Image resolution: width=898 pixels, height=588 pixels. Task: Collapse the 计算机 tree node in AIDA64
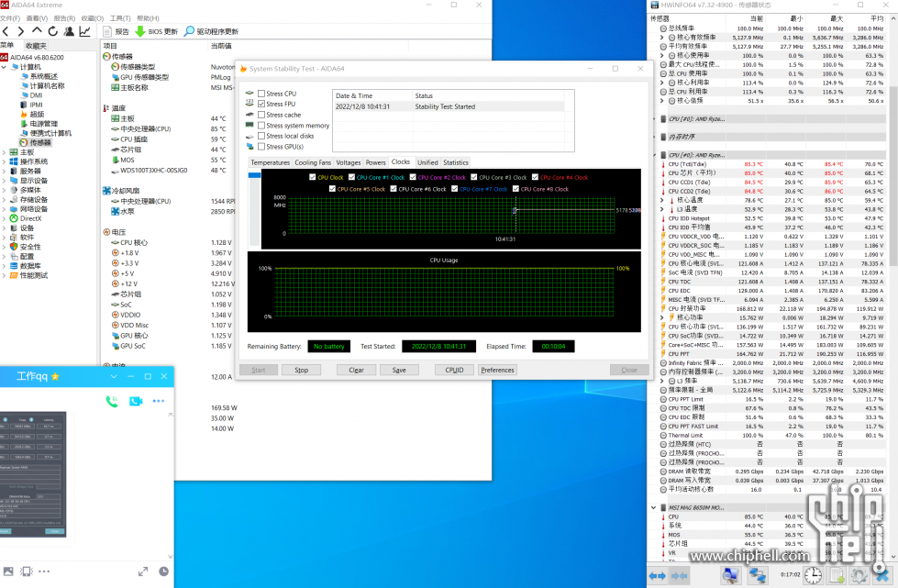coord(4,67)
